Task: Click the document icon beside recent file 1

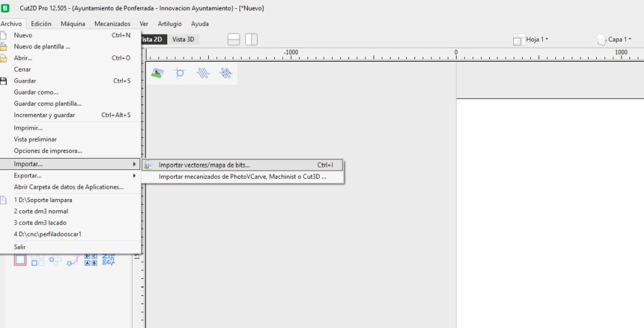Action: tap(3, 200)
